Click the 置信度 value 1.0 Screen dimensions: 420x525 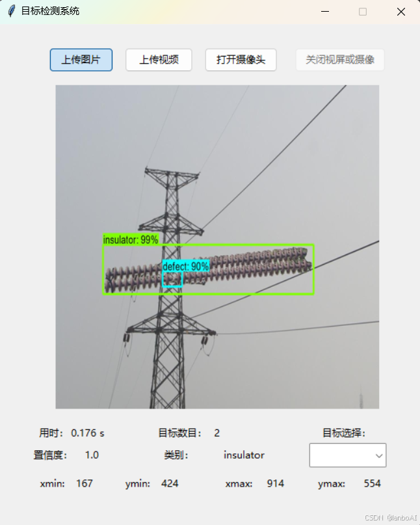coord(92,455)
